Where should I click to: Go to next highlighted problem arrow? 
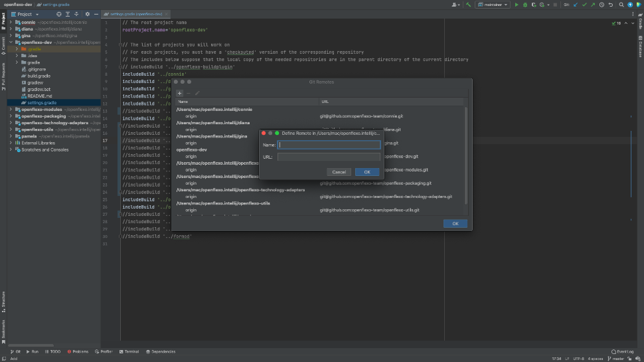633,23
